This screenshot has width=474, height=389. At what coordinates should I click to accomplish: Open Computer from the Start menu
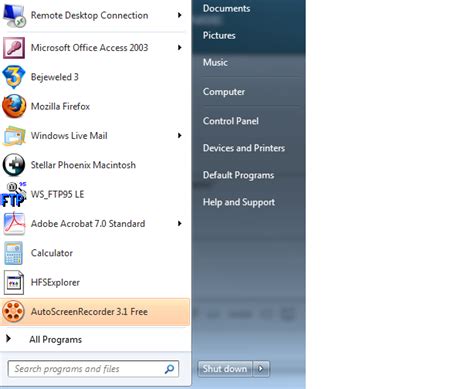[x=224, y=92]
